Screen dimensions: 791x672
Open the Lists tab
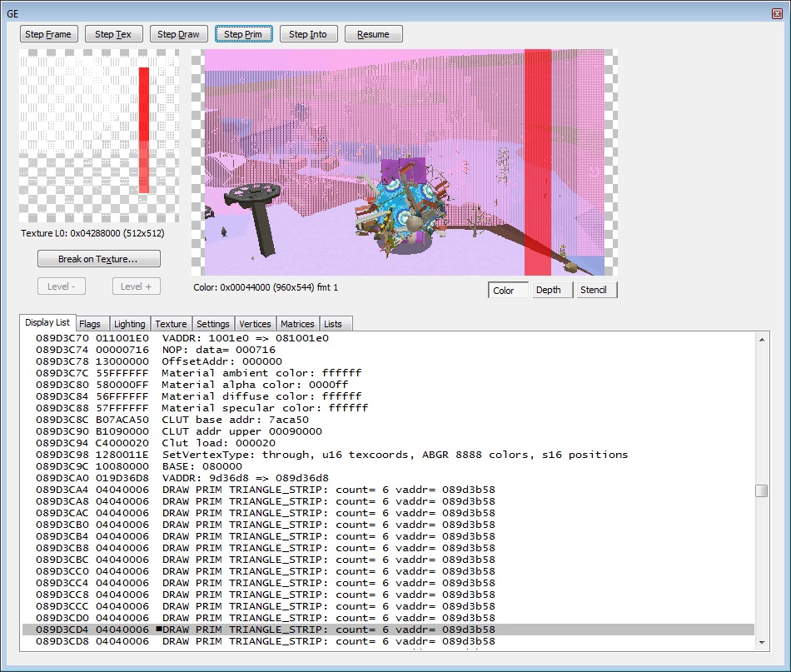tap(333, 324)
